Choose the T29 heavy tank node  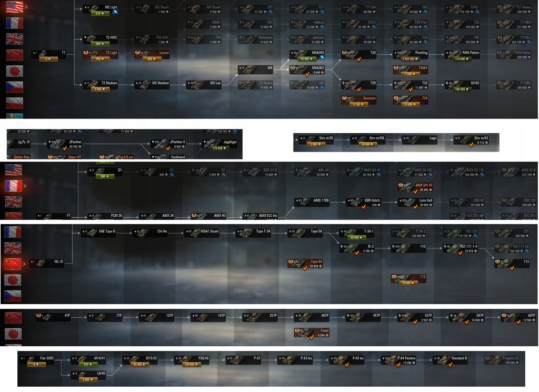359,84
